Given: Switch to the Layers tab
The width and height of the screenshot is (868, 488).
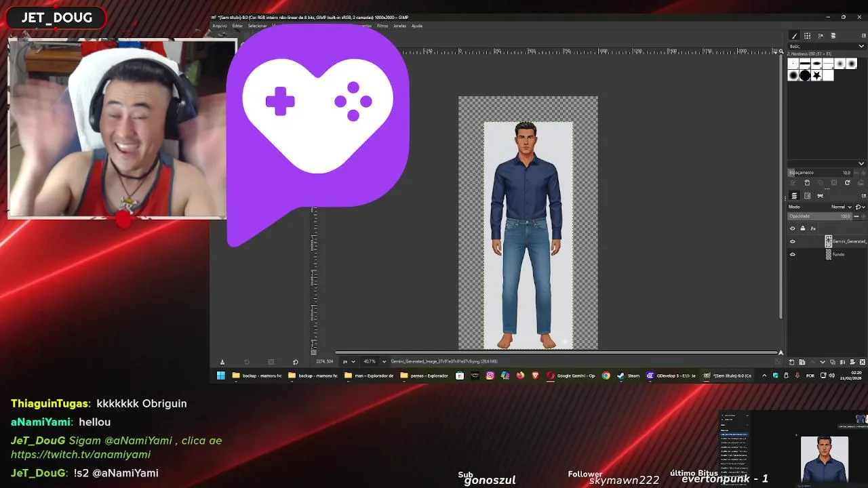Looking at the screenshot, I should click(794, 196).
